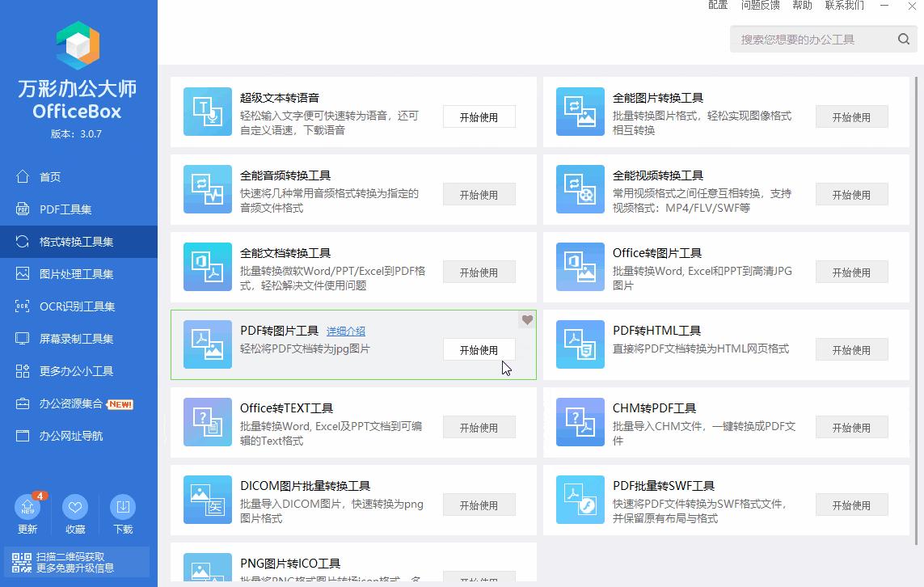This screenshot has height=587, width=924.
Task: Open the DICOM图片批量转换工具 icon
Action: tap(207, 500)
